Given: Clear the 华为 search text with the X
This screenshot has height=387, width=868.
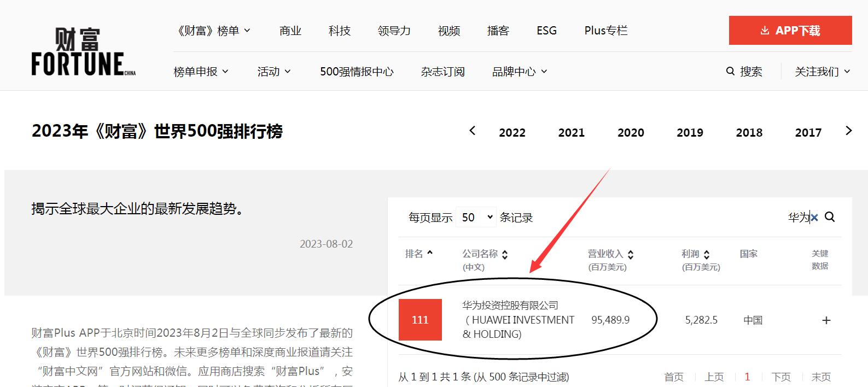Looking at the screenshot, I should coord(814,218).
